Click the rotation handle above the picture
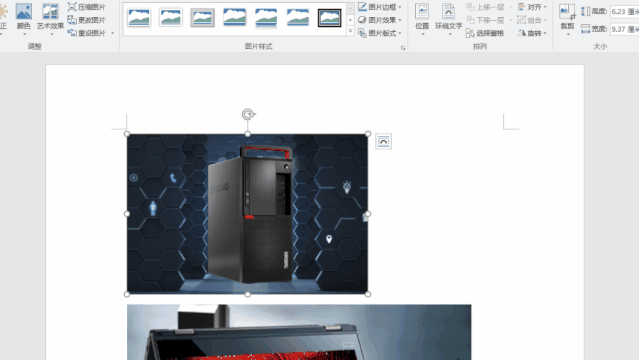Image resolution: width=639 pixels, height=360 pixels. click(x=248, y=115)
